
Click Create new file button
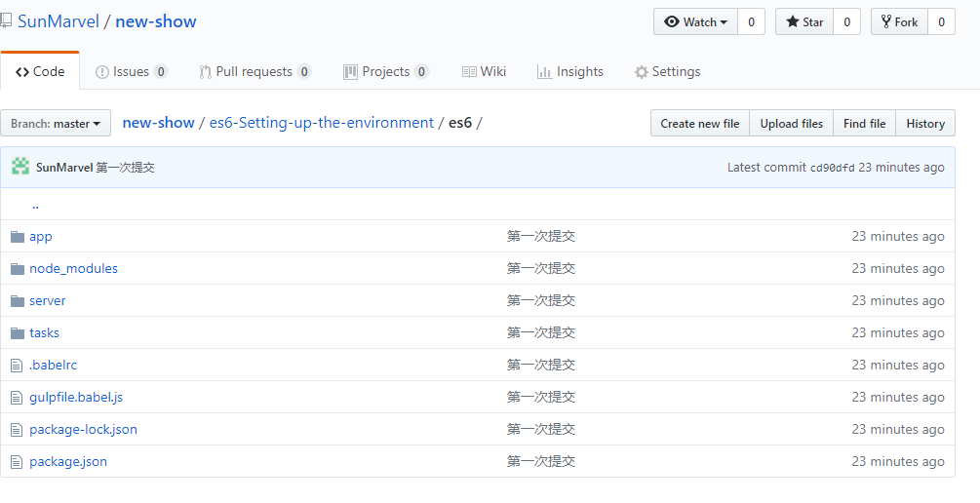(700, 123)
